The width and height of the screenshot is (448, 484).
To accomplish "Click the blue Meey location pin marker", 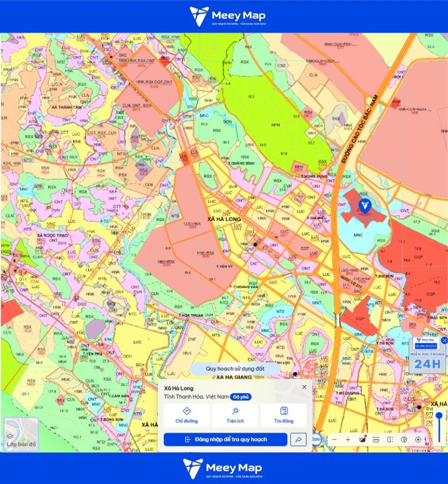I will [x=365, y=206].
